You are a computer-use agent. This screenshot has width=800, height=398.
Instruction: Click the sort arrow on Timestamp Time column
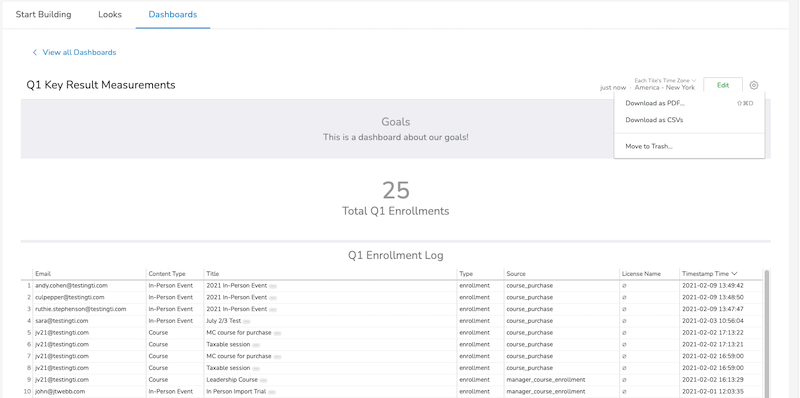click(734, 274)
